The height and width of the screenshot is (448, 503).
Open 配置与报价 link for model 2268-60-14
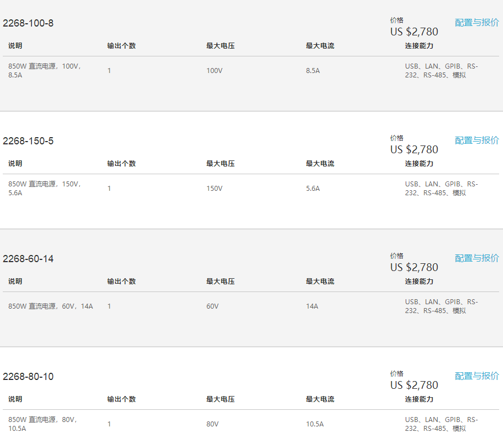pyautogui.click(x=476, y=258)
